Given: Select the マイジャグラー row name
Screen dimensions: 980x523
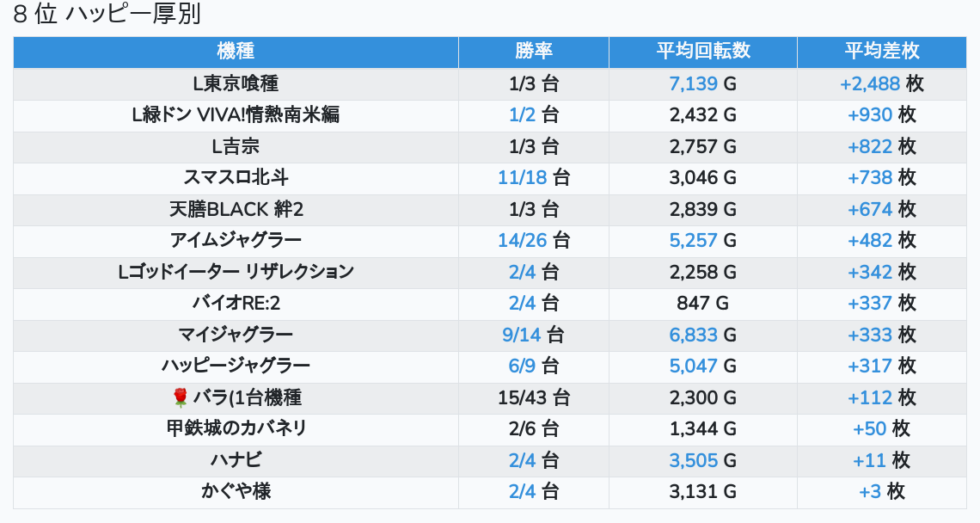Looking at the screenshot, I should (236, 335).
